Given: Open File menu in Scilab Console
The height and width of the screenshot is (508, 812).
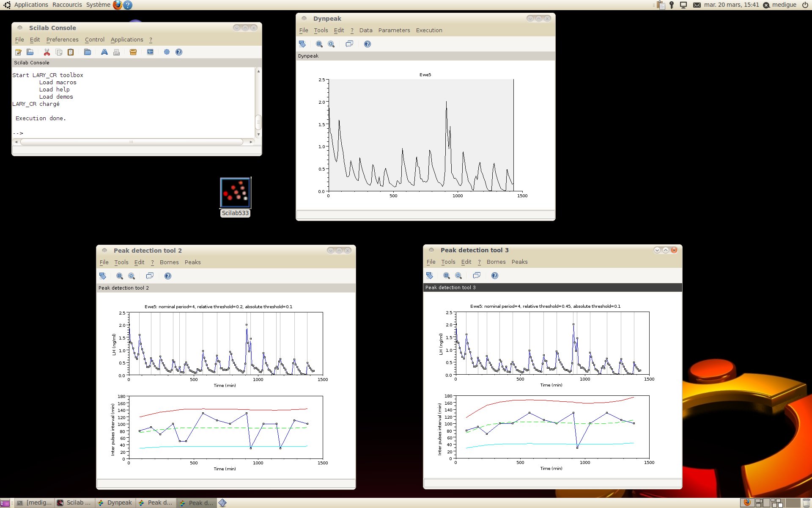Looking at the screenshot, I should click(x=19, y=40).
